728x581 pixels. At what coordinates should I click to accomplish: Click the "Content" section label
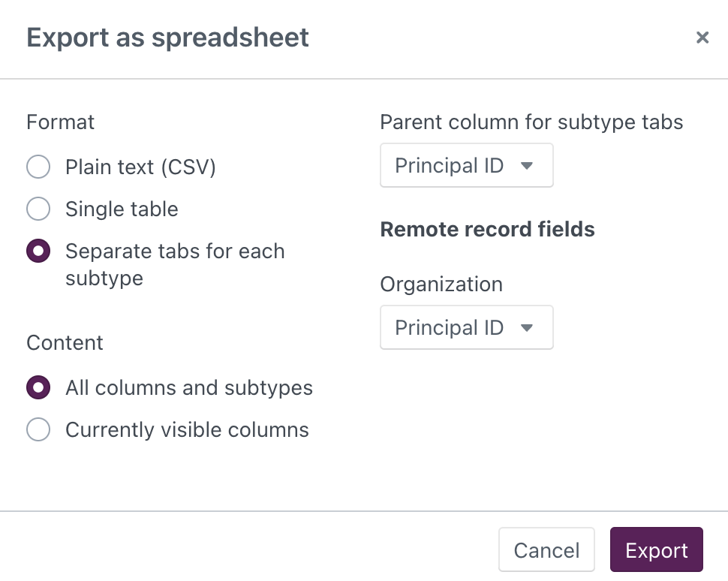point(65,343)
